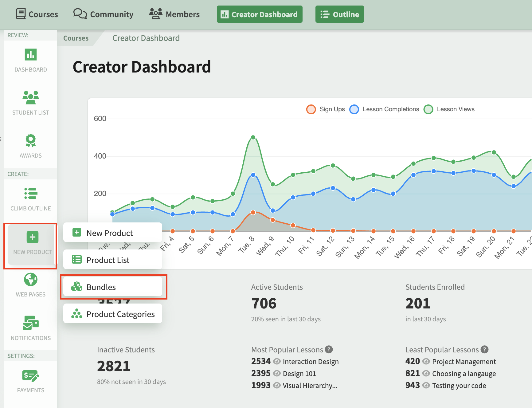The width and height of the screenshot is (532, 408).
Task: Choose Product List in flyout menu
Action: 113,260
